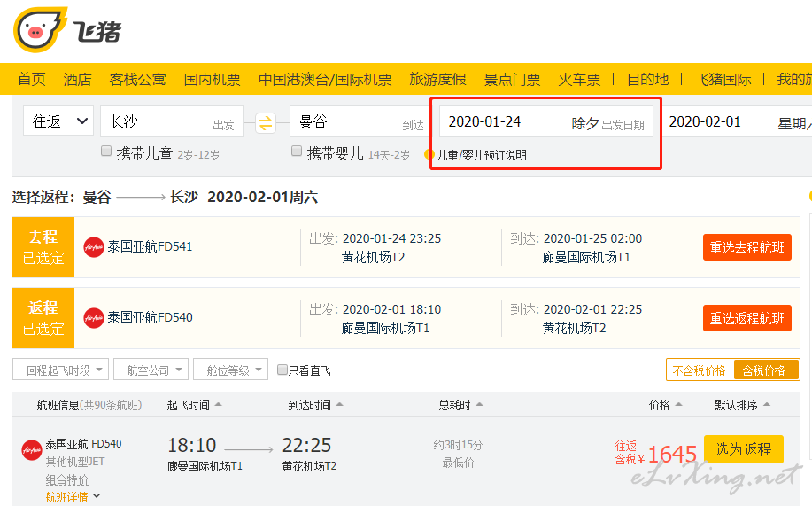The image size is (812, 506).
Task: Sort by 总耗时 arrow
Action: point(480,404)
